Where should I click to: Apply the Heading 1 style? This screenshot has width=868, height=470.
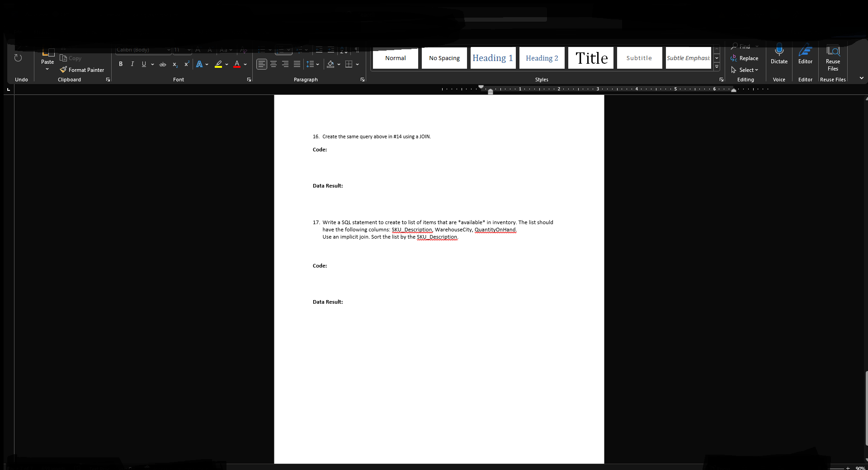(x=492, y=58)
